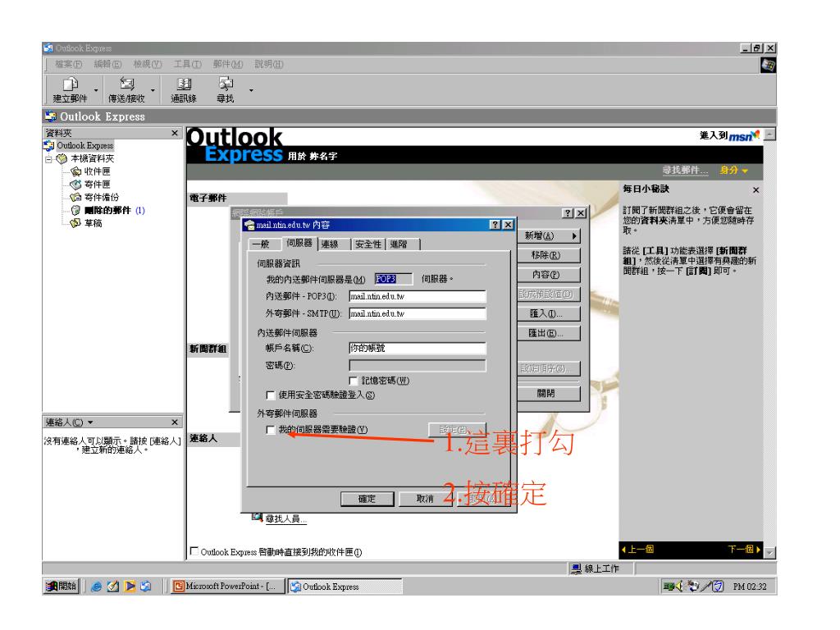This screenshot has width=840, height=630.
Task: Click the msn logo link
Action: (743, 135)
